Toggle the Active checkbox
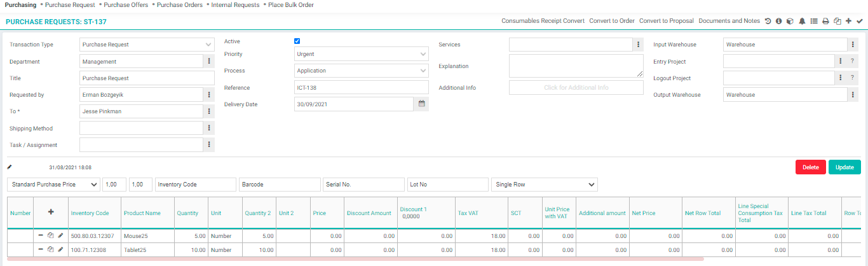 (297, 41)
